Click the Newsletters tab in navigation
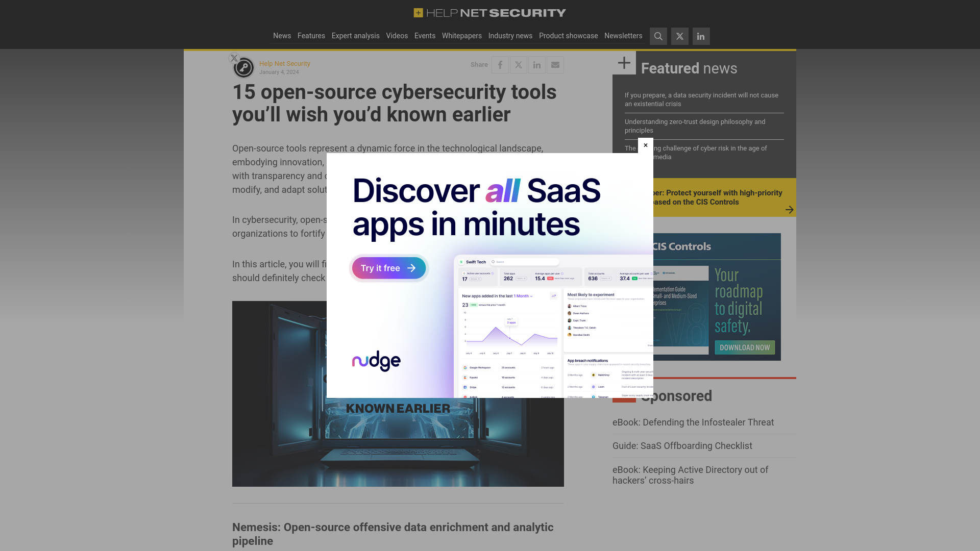This screenshot has height=551, width=980. pos(623,36)
